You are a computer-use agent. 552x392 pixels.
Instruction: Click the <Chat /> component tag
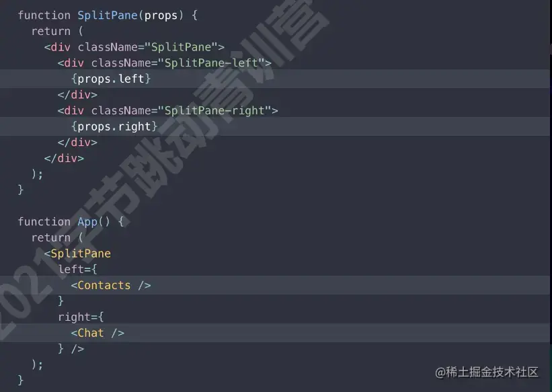point(97,332)
